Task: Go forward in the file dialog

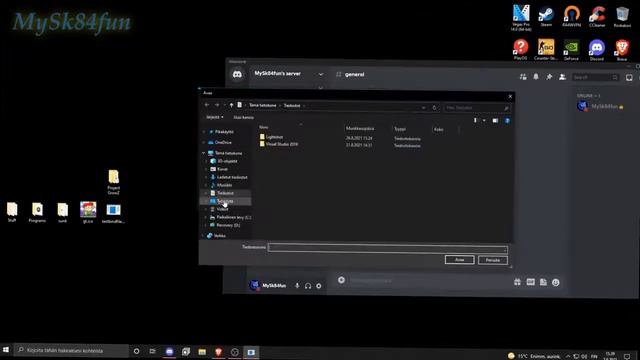Action: click(217, 105)
